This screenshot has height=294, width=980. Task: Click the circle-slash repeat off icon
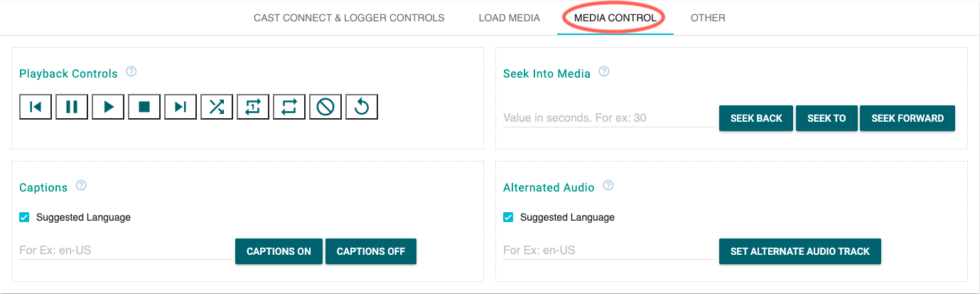point(325,107)
